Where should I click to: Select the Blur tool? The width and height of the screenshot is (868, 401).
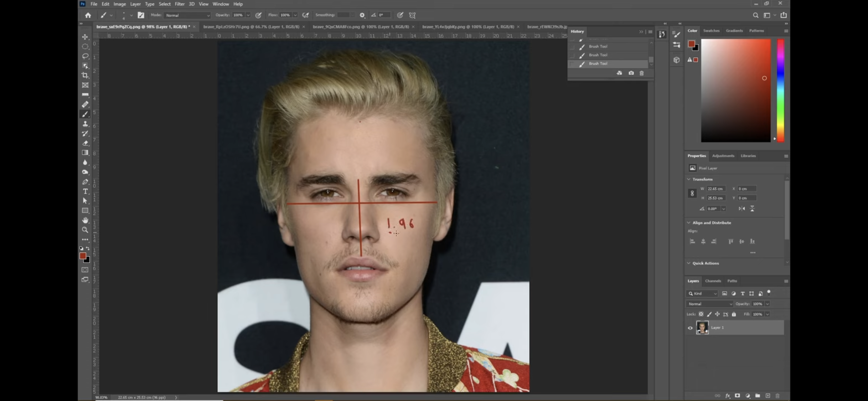(85, 162)
